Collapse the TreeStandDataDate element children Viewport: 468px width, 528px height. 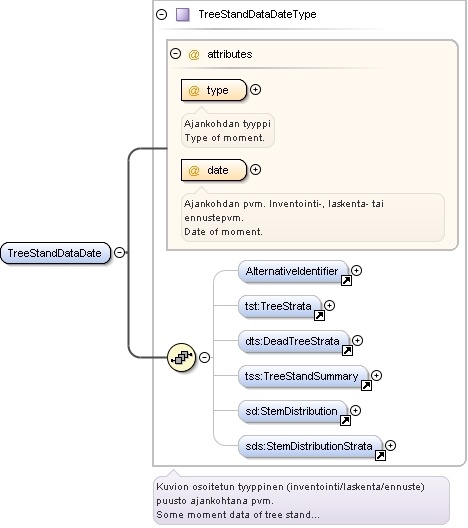pyautogui.click(x=120, y=252)
